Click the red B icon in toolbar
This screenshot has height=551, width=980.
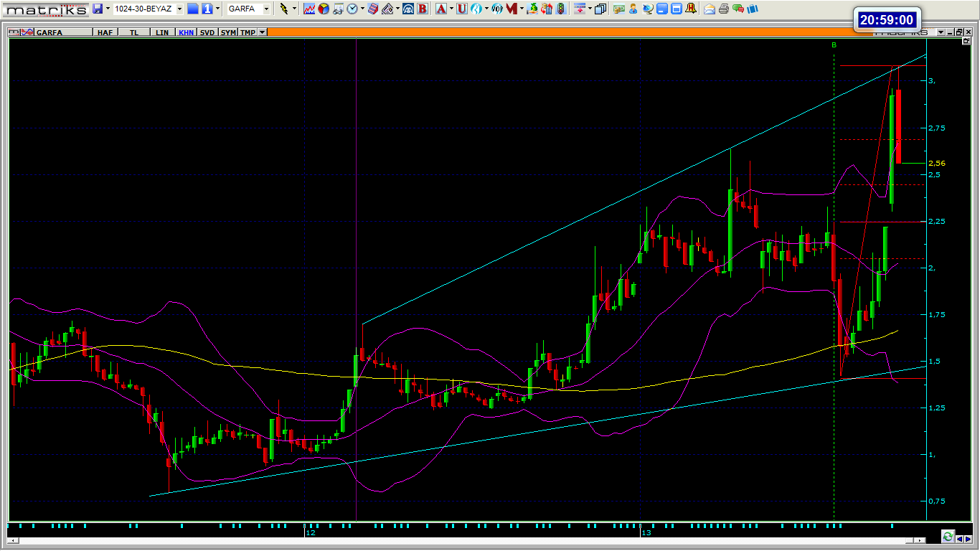coord(423,9)
